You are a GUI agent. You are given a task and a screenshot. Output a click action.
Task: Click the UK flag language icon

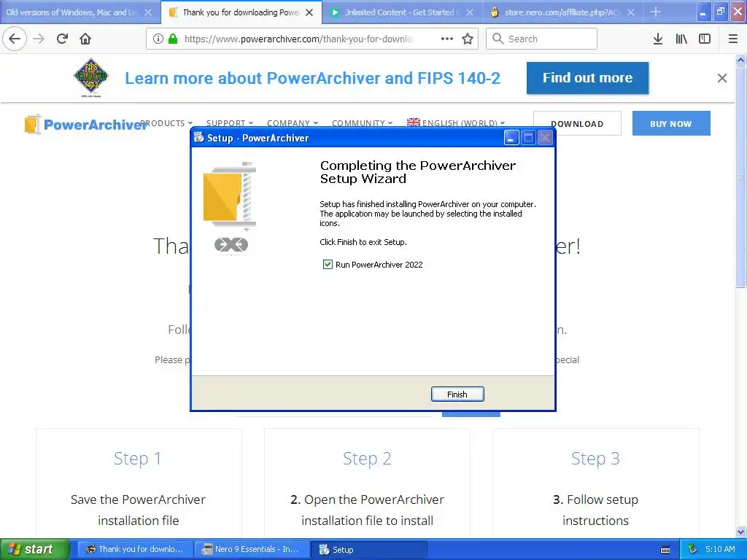[x=414, y=122]
